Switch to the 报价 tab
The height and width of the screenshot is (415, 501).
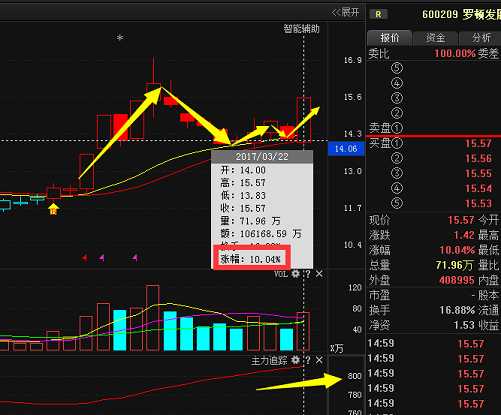[x=389, y=38]
